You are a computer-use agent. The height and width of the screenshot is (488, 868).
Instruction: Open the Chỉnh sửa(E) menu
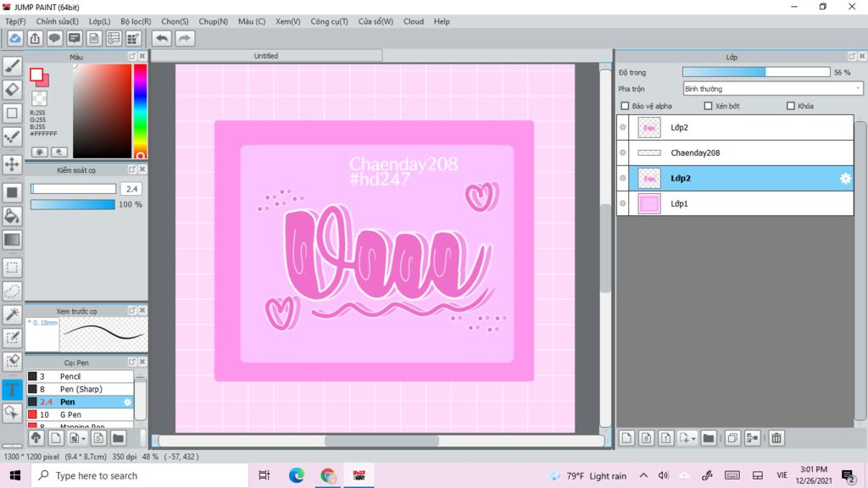point(58,21)
